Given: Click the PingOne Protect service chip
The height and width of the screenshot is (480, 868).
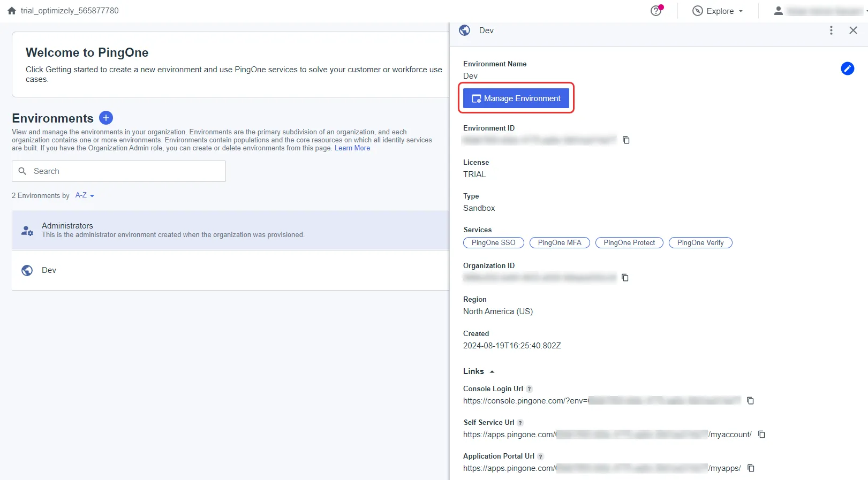Looking at the screenshot, I should [629, 243].
